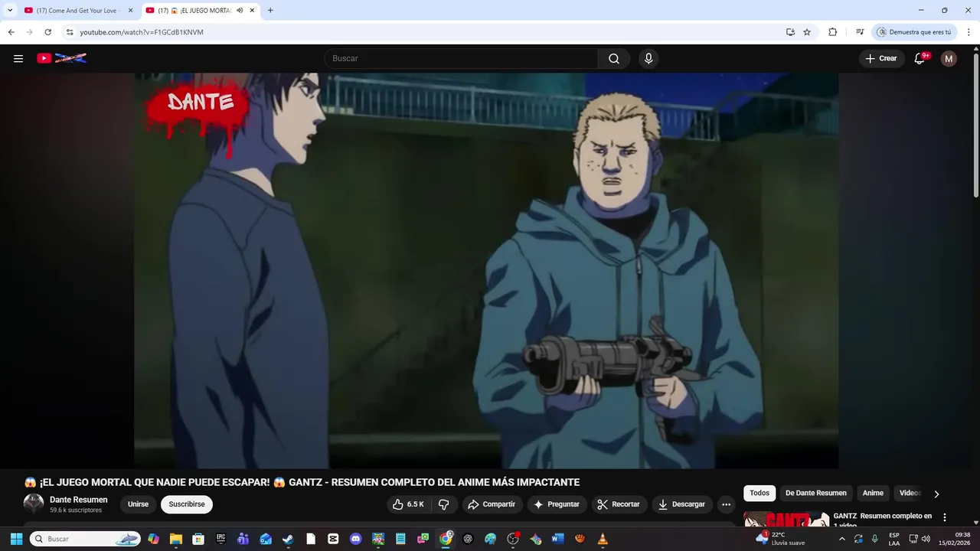
Task: Open Steam from taskbar
Action: click(x=288, y=539)
